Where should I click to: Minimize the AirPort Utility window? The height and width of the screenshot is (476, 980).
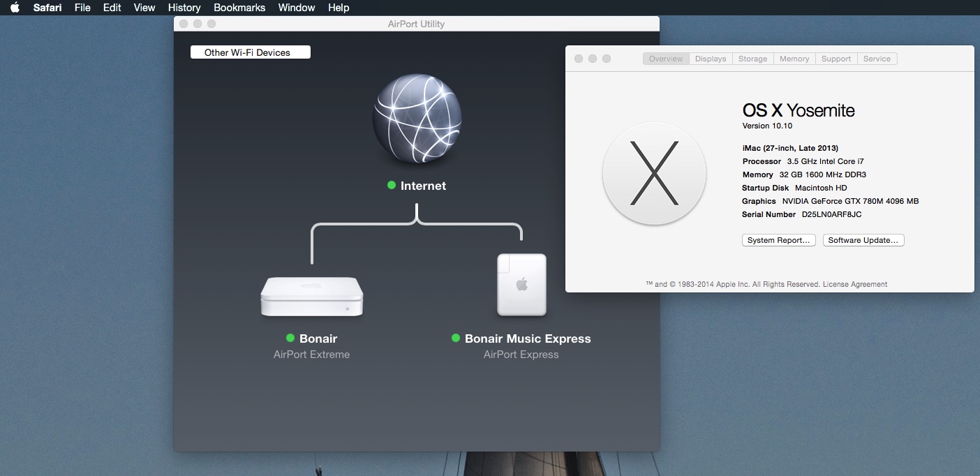point(198,24)
